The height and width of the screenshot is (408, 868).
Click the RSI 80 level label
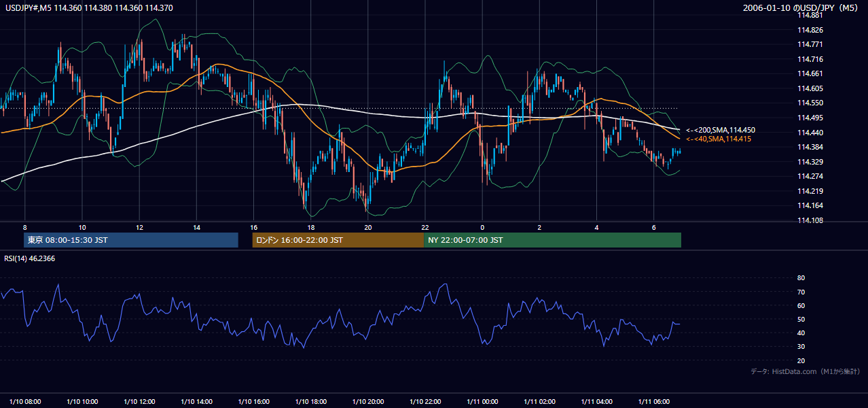click(x=801, y=278)
